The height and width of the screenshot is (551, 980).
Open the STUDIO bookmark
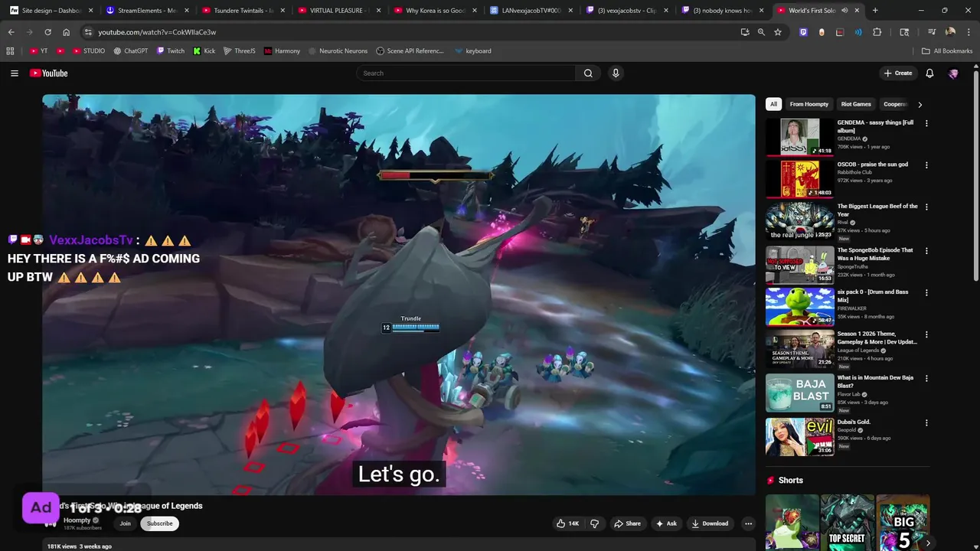point(89,51)
